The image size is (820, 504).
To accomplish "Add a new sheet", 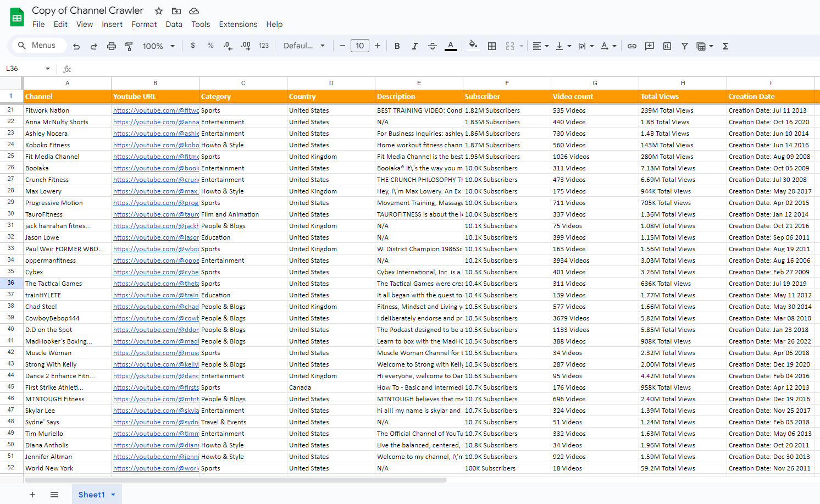I will tap(32, 495).
